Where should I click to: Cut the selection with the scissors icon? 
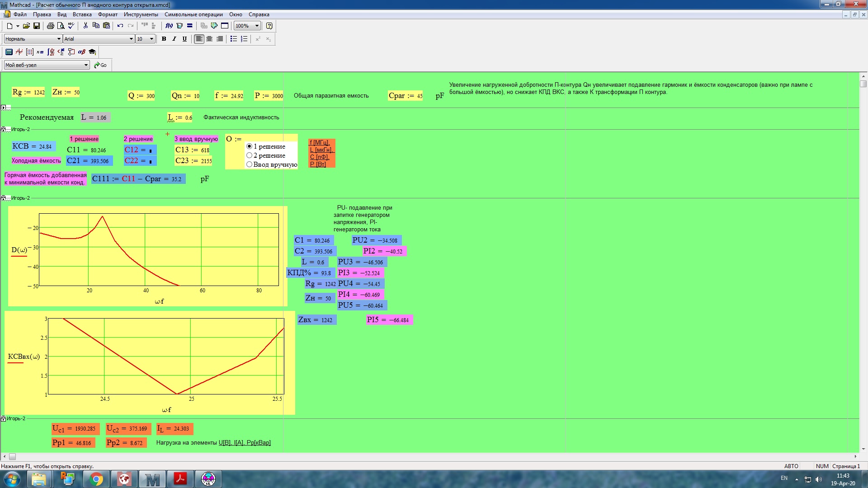85,26
